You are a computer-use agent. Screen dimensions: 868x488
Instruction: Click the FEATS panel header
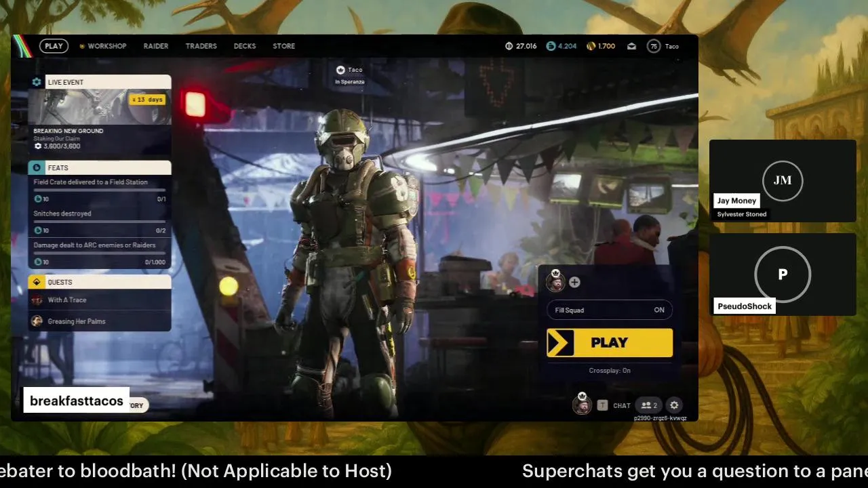tap(100, 167)
